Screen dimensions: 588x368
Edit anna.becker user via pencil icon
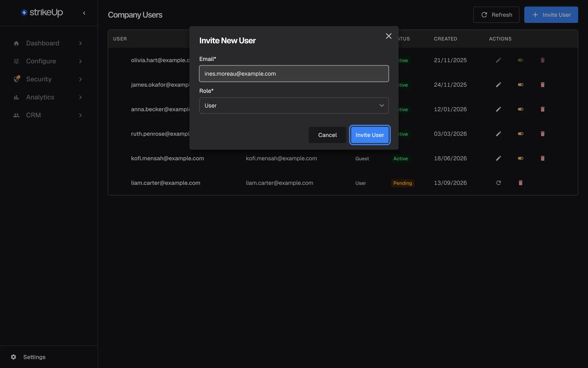tap(498, 109)
